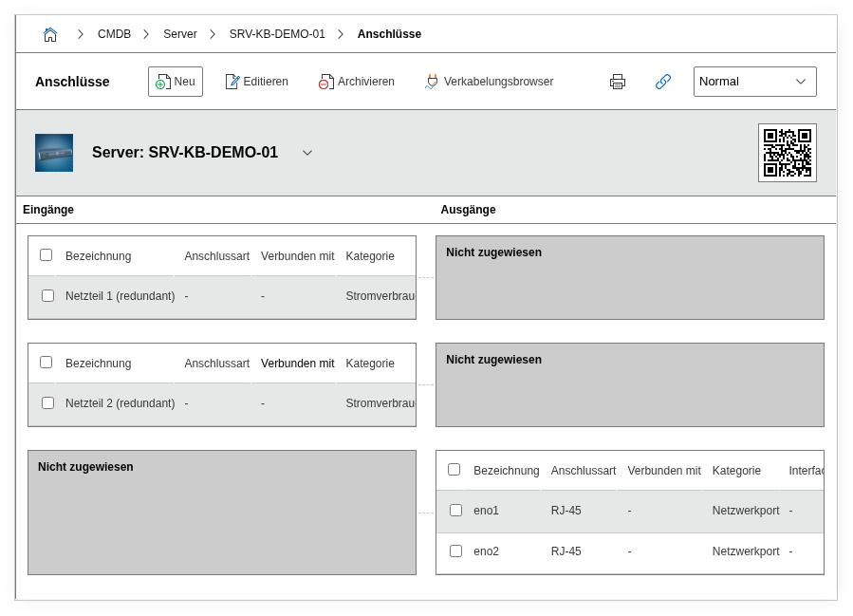Open the Normal view dropdown
Viewport: 853px width, 616px height.
[754, 82]
